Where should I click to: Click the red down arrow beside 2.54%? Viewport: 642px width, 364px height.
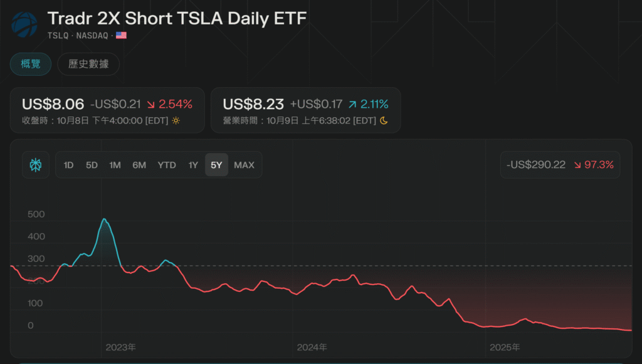coord(151,105)
